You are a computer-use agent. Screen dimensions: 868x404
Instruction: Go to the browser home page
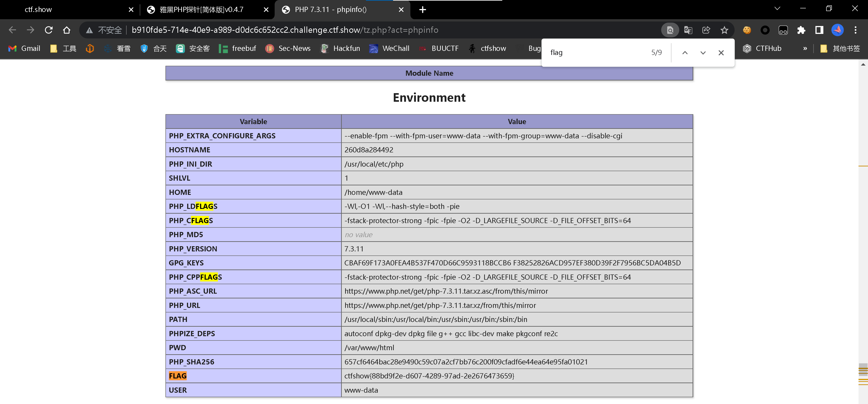pyautogui.click(x=66, y=30)
